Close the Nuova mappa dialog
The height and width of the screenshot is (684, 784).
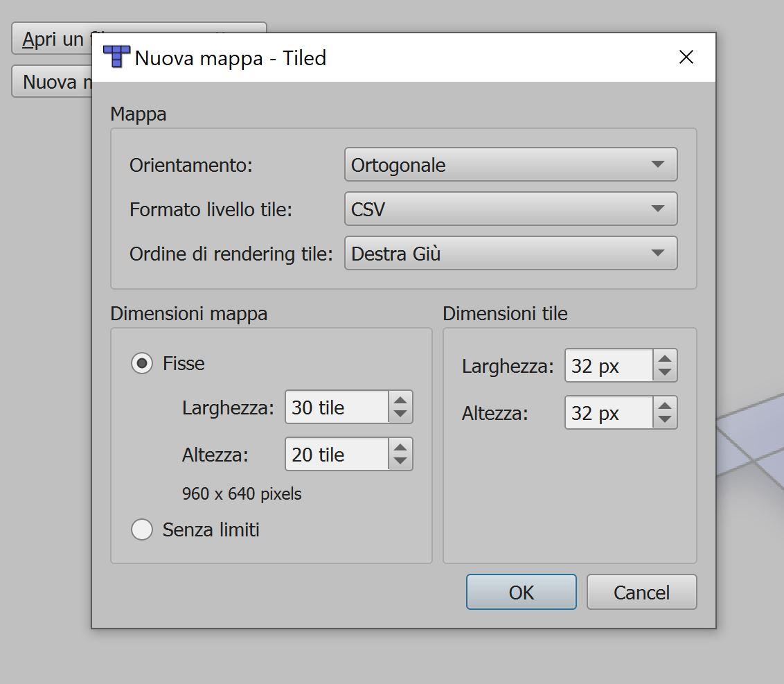click(686, 57)
